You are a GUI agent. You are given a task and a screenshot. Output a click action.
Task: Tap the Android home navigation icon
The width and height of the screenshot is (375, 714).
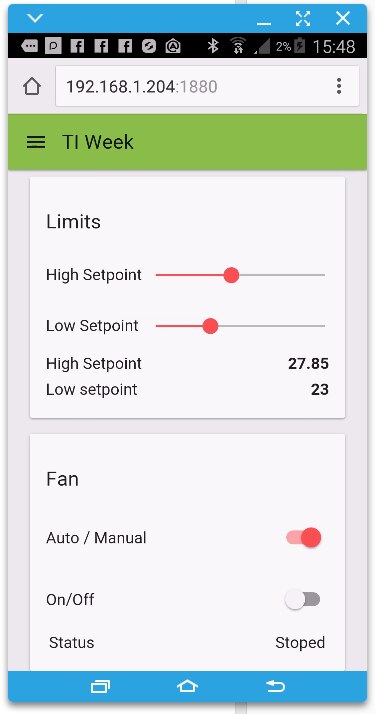188,686
